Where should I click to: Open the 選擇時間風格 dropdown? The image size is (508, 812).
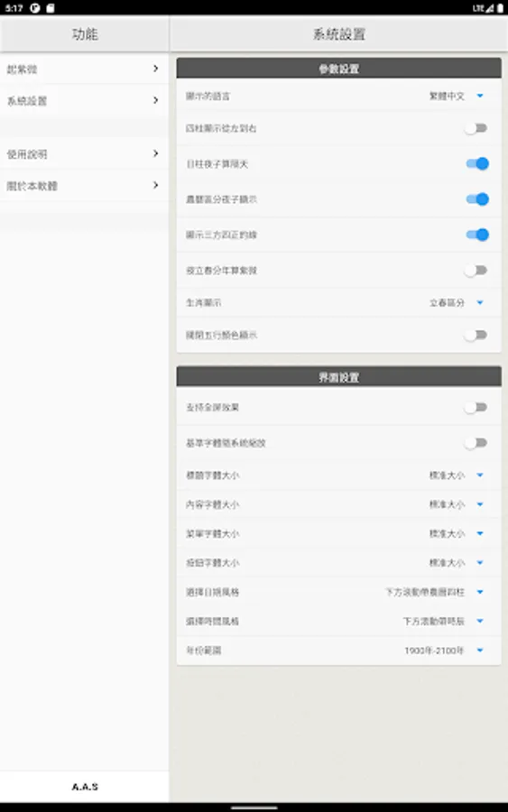click(x=444, y=621)
